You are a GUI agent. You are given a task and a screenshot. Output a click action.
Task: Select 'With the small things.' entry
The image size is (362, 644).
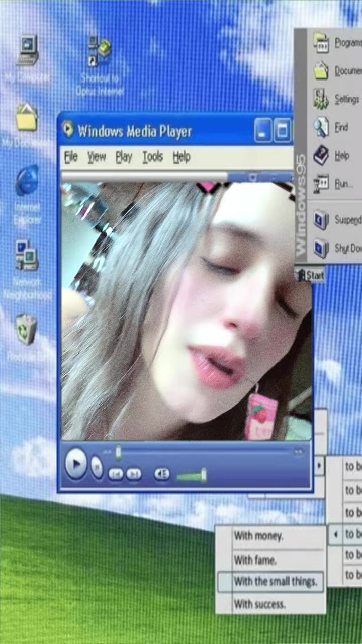click(x=271, y=582)
